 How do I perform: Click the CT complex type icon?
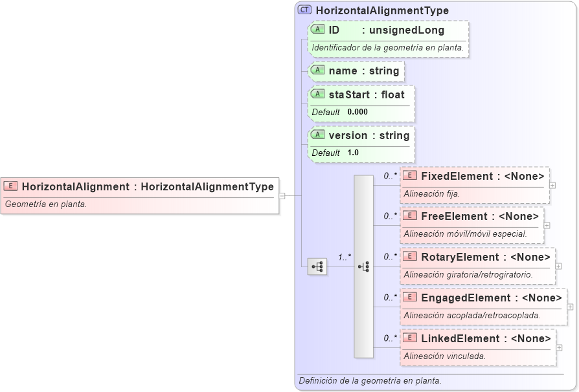[x=304, y=10]
